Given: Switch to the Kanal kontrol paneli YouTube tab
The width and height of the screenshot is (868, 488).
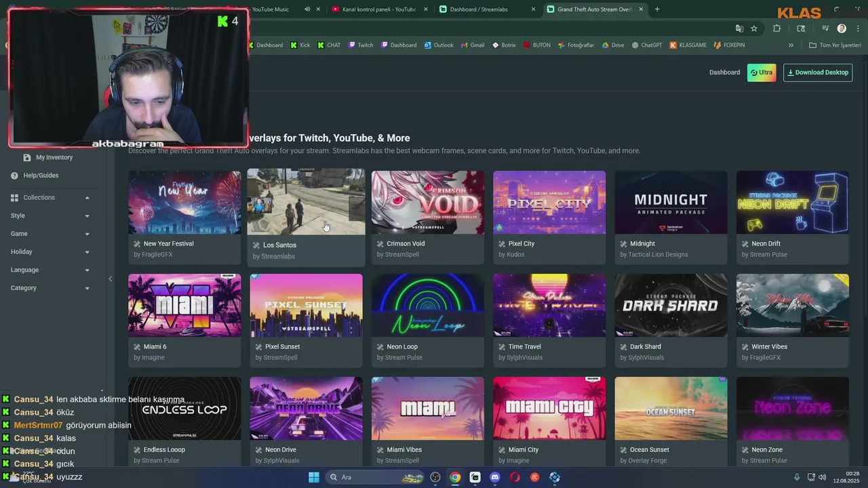Looking at the screenshot, I should (380, 9).
